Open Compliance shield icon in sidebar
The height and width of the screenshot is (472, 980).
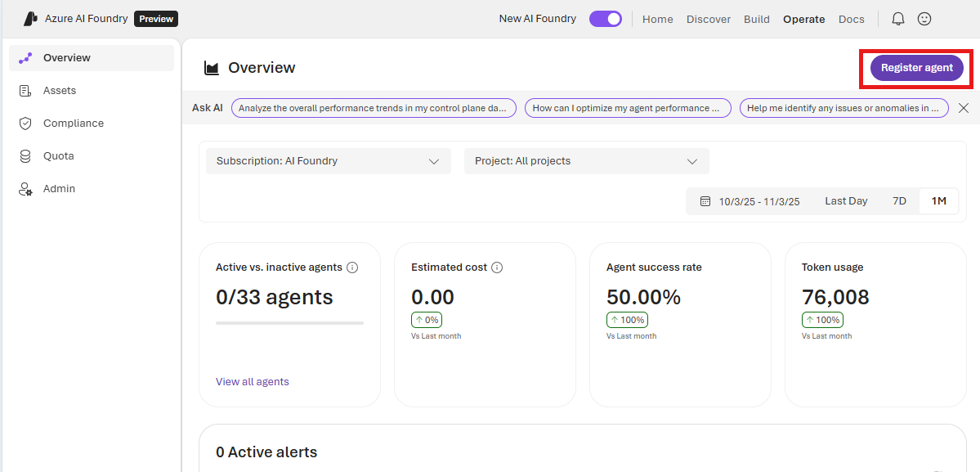coord(25,124)
